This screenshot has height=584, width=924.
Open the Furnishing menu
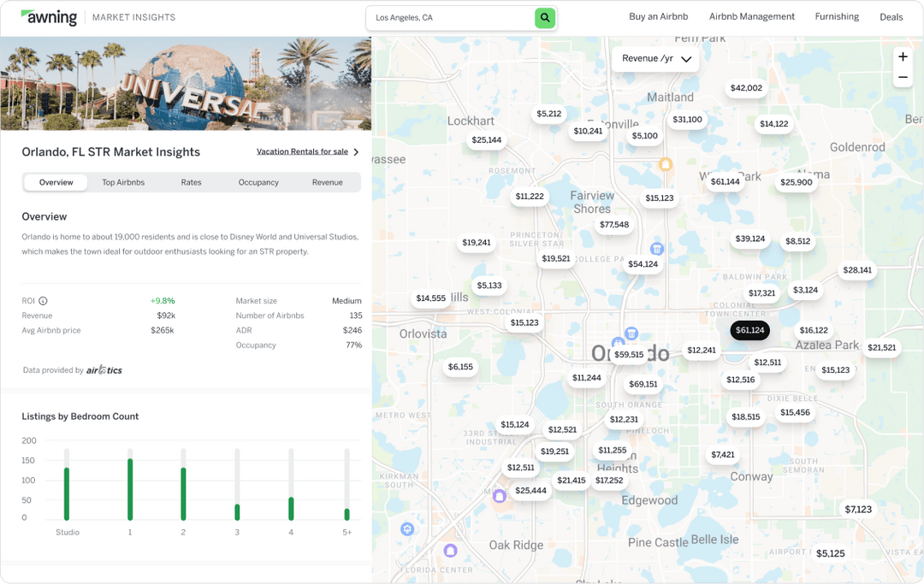(837, 16)
